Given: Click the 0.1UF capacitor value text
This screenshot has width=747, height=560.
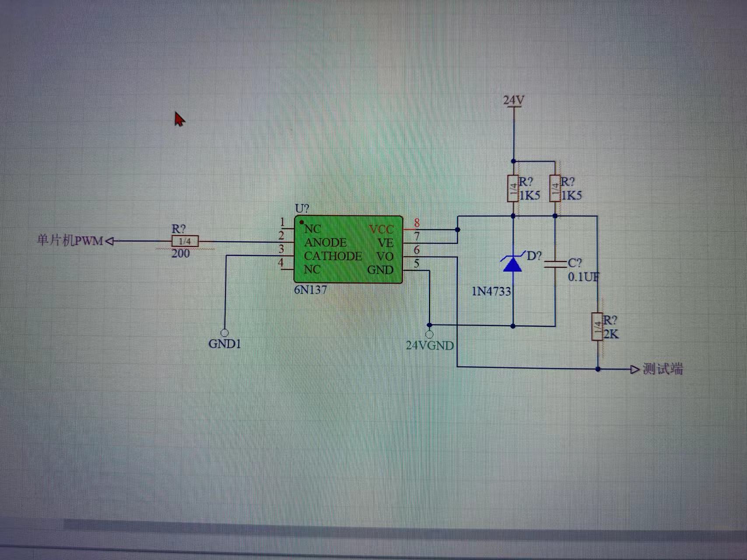Looking at the screenshot, I should (583, 277).
